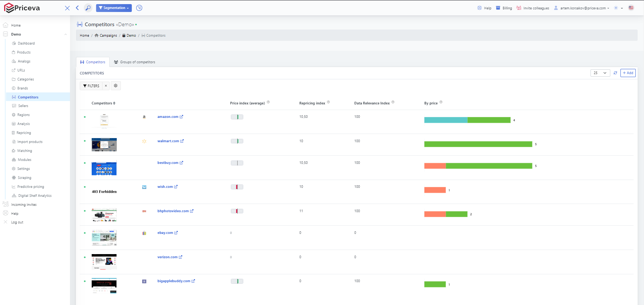Refresh the competitors table
The width and height of the screenshot is (644, 305).
point(615,73)
